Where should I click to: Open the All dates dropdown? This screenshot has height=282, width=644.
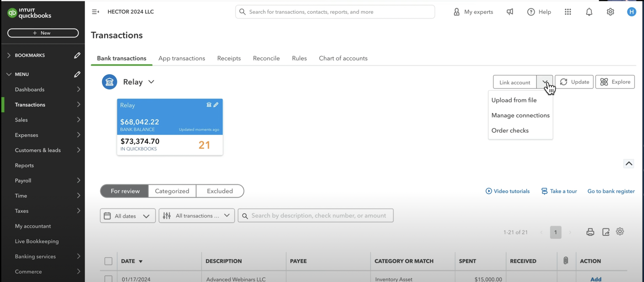[x=128, y=216]
